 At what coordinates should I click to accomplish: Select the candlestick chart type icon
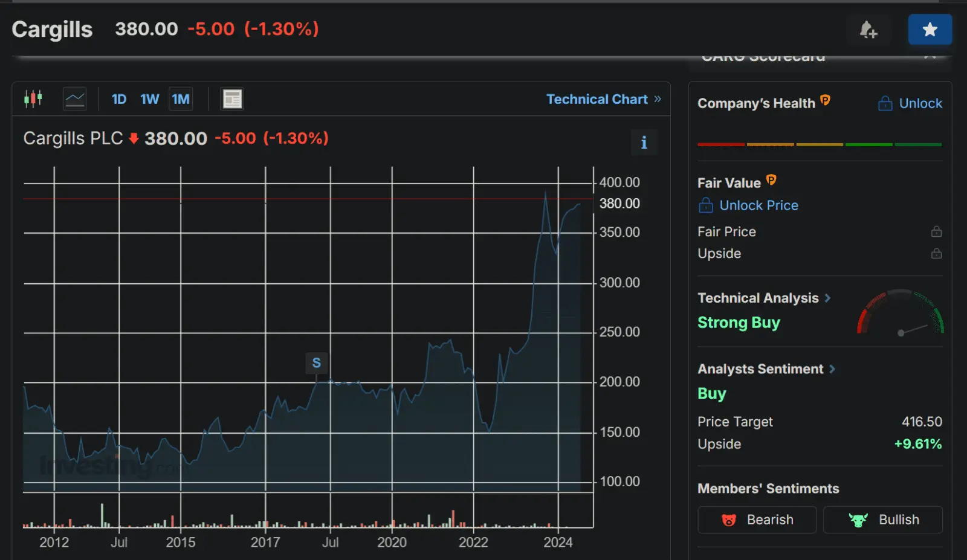[33, 98]
